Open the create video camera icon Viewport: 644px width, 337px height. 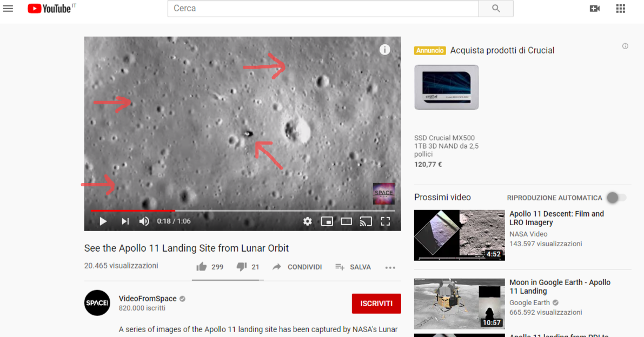click(595, 9)
